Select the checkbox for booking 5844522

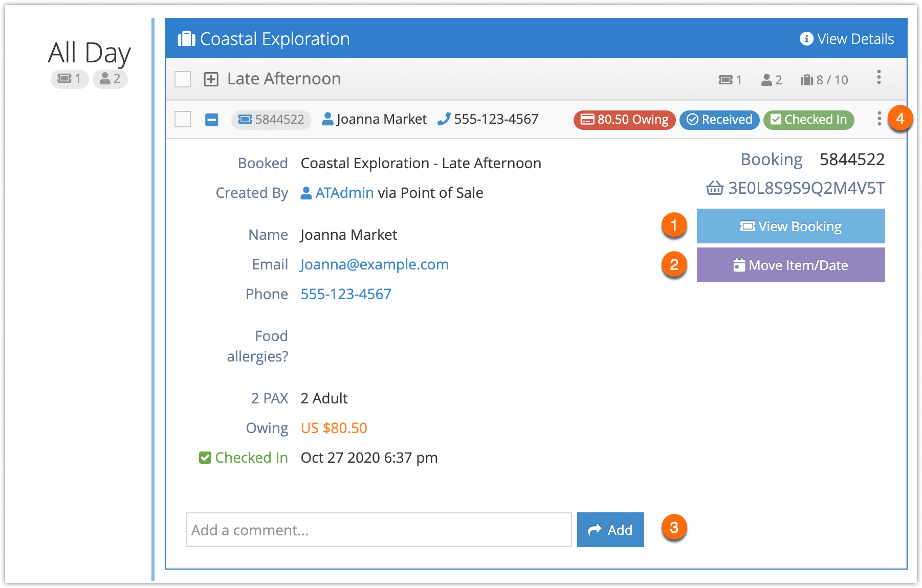[x=183, y=119]
